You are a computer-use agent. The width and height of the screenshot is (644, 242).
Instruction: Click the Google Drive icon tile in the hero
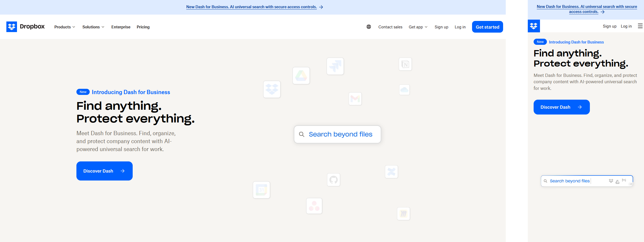click(x=301, y=76)
